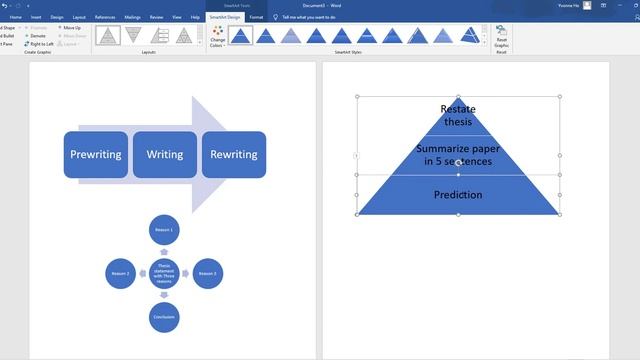The height and width of the screenshot is (360, 640).
Task: Apply the sixth SmartArt style thumbnail
Action: tap(367, 36)
